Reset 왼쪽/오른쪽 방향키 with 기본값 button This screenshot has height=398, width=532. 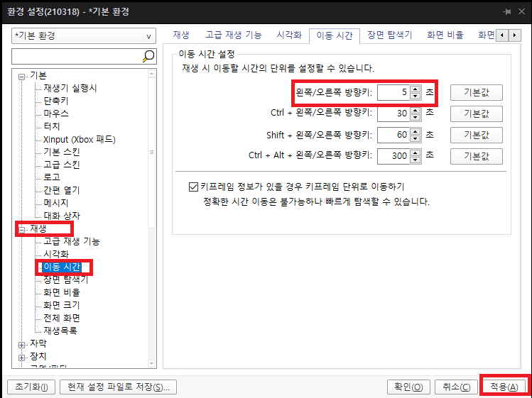[x=477, y=92]
